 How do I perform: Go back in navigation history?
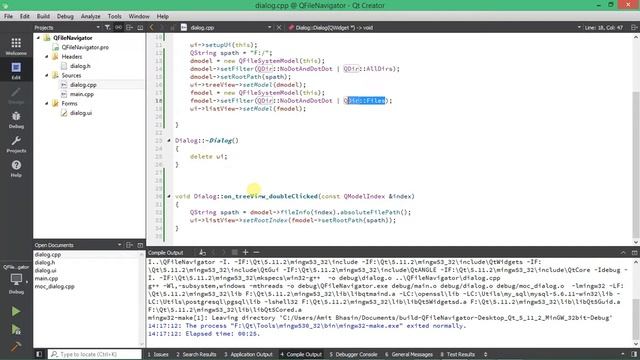[x=151, y=27]
